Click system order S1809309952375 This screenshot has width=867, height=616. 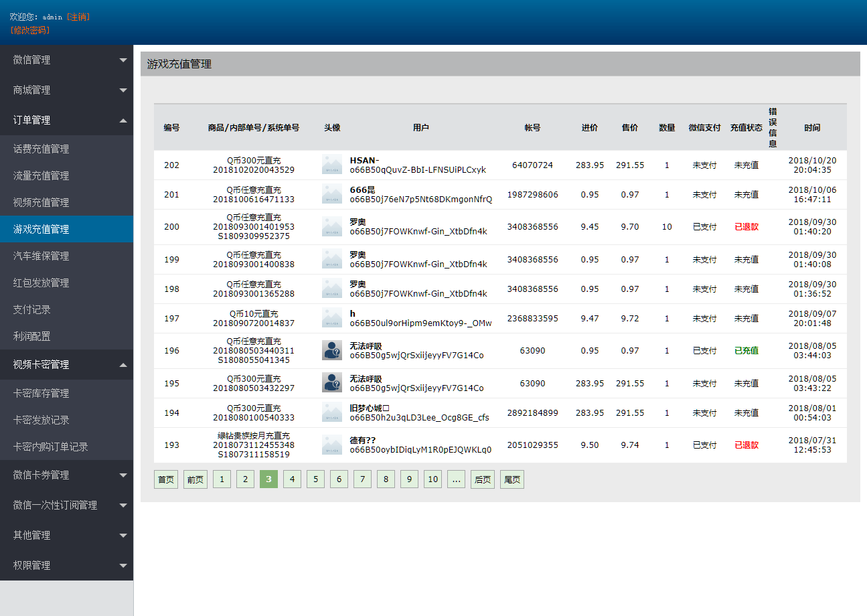click(x=254, y=236)
